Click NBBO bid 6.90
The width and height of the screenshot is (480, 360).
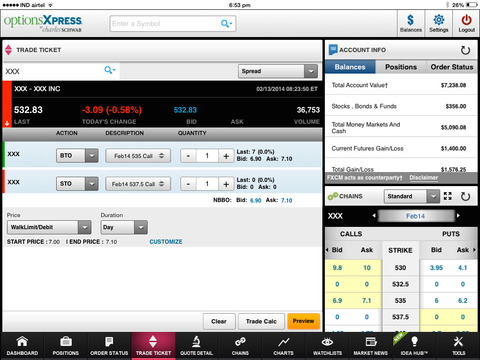(256, 200)
